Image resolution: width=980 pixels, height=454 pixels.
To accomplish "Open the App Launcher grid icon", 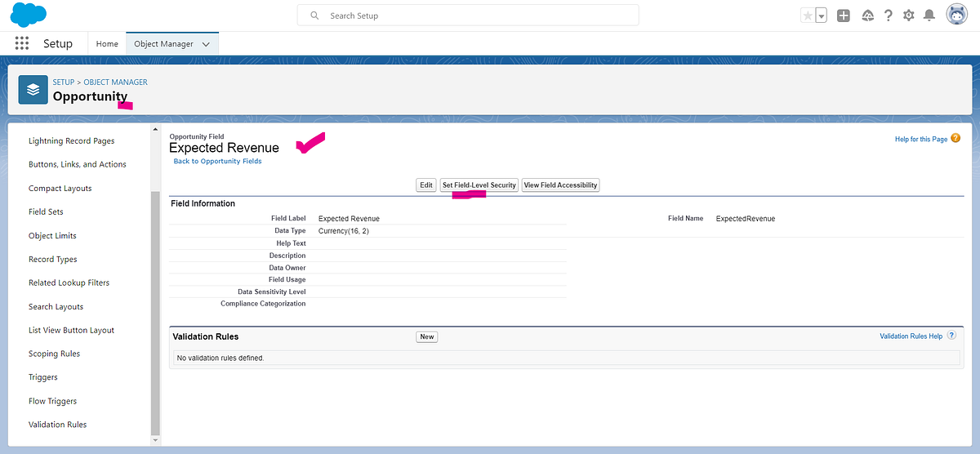I will (22, 43).
